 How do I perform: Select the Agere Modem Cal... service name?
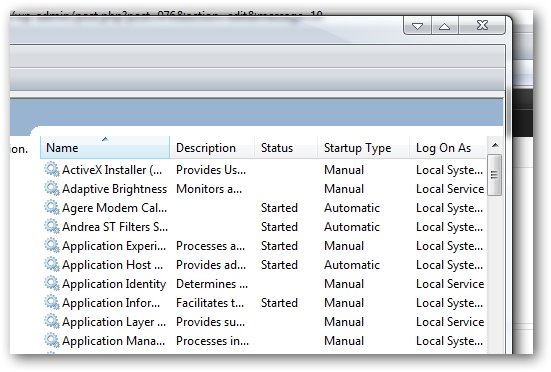(x=115, y=208)
